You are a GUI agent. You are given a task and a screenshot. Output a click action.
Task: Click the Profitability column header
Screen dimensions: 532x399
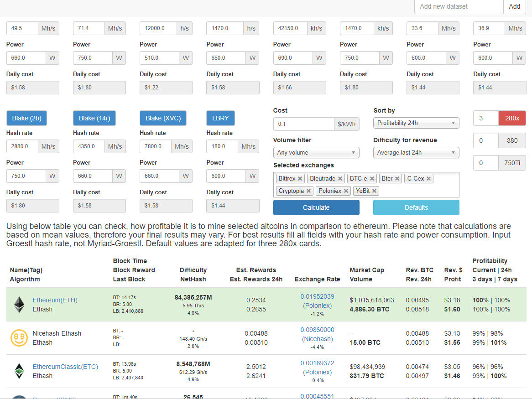tap(495, 270)
